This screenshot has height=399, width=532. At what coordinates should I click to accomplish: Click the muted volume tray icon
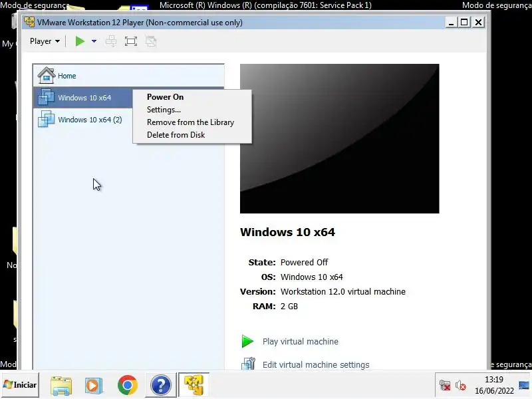(x=461, y=386)
